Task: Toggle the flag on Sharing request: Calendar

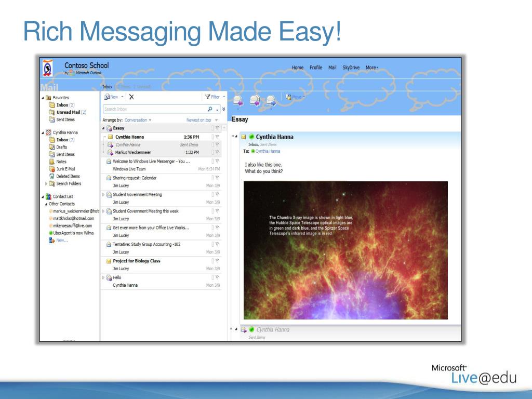Action: [217, 178]
